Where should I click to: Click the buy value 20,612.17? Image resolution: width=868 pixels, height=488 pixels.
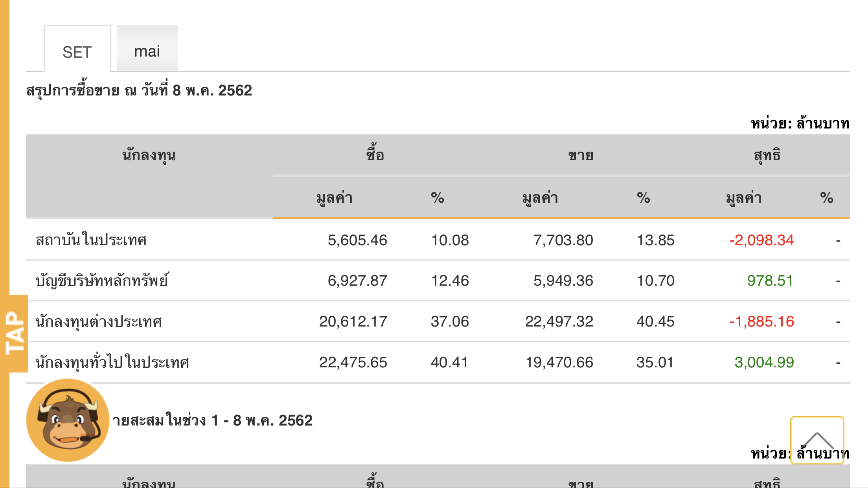pos(353,321)
